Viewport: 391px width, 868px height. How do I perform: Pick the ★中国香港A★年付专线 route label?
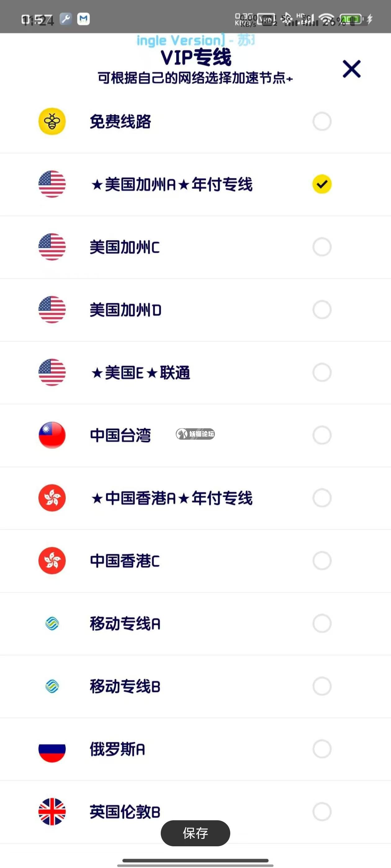pos(171,498)
